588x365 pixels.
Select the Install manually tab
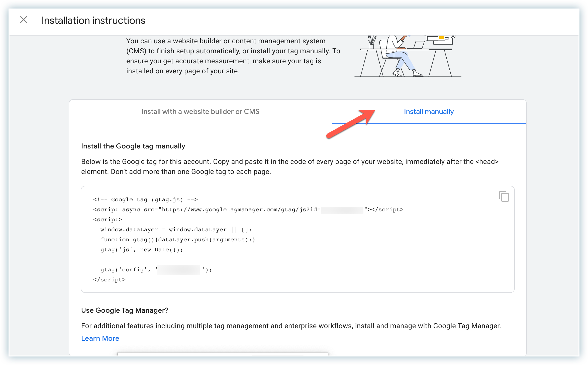coord(429,112)
